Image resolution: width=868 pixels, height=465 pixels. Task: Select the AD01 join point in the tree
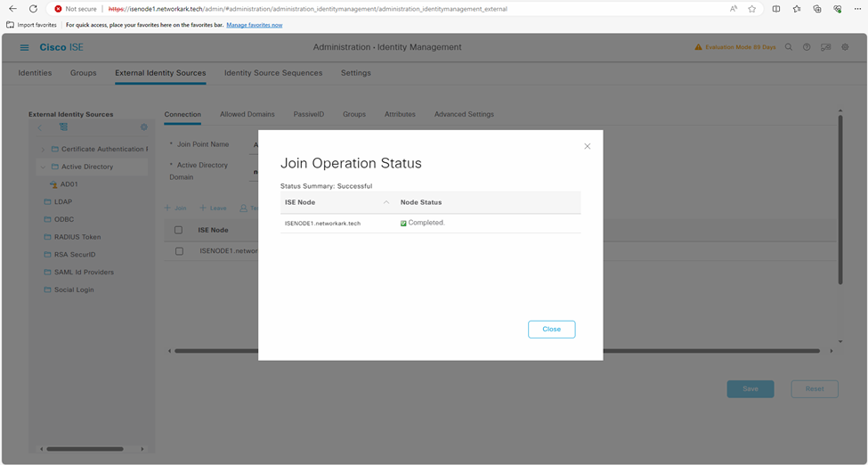click(x=69, y=184)
